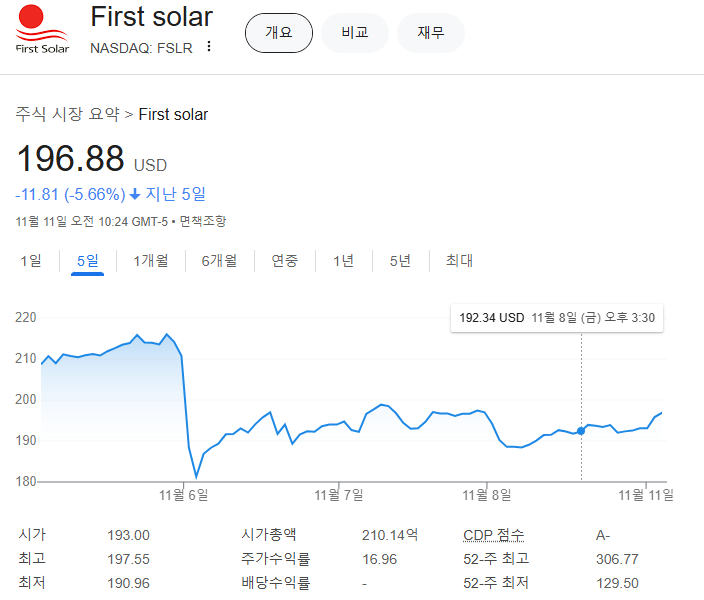
Task: Open the 재무 financials tab
Action: coord(431,33)
